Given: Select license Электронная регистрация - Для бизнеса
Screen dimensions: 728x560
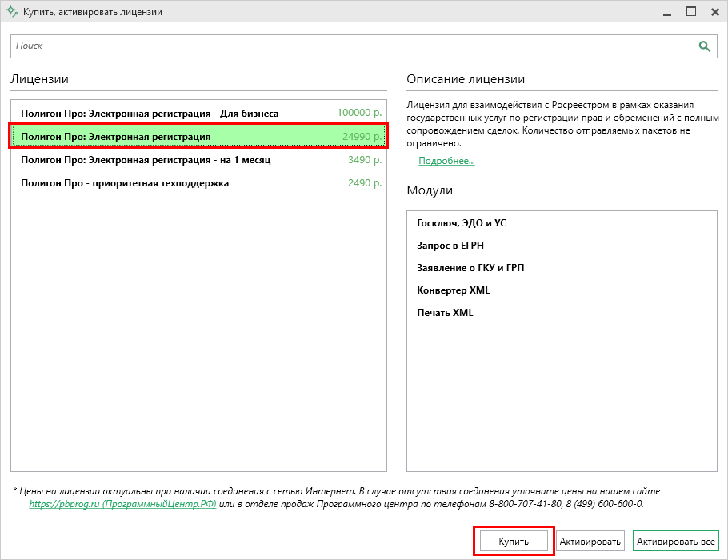Looking at the screenshot, I should (198, 114).
